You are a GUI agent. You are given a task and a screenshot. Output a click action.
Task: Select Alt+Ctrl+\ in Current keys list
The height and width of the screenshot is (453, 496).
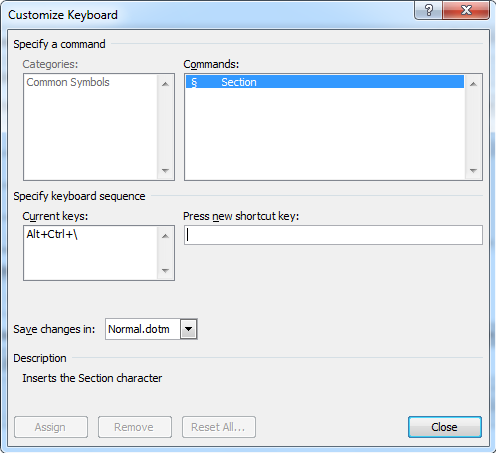(52, 234)
